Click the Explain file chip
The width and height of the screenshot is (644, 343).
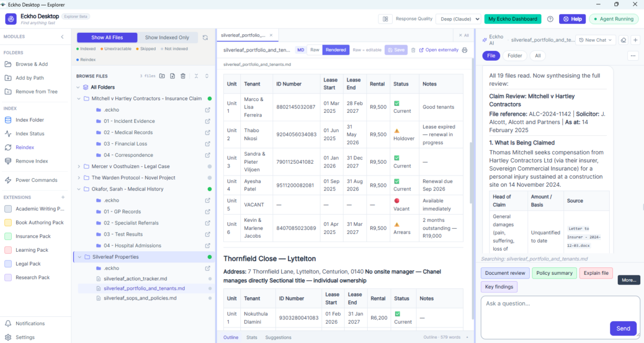pyautogui.click(x=596, y=273)
